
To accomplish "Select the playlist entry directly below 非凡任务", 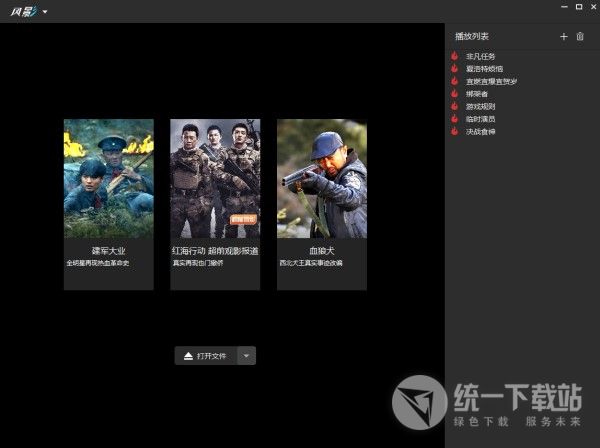I will point(484,69).
